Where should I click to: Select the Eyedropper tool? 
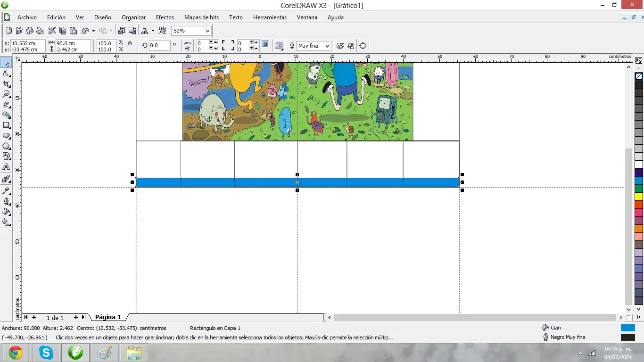click(7, 191)
